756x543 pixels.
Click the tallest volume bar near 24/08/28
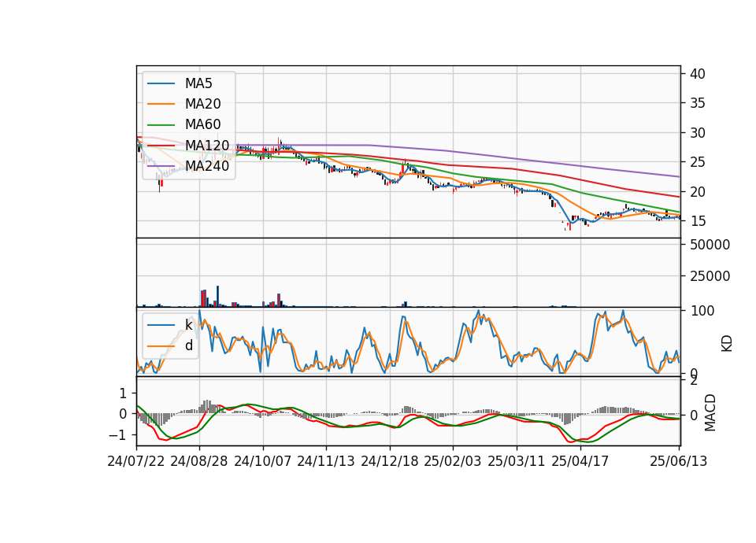[217, 297]
